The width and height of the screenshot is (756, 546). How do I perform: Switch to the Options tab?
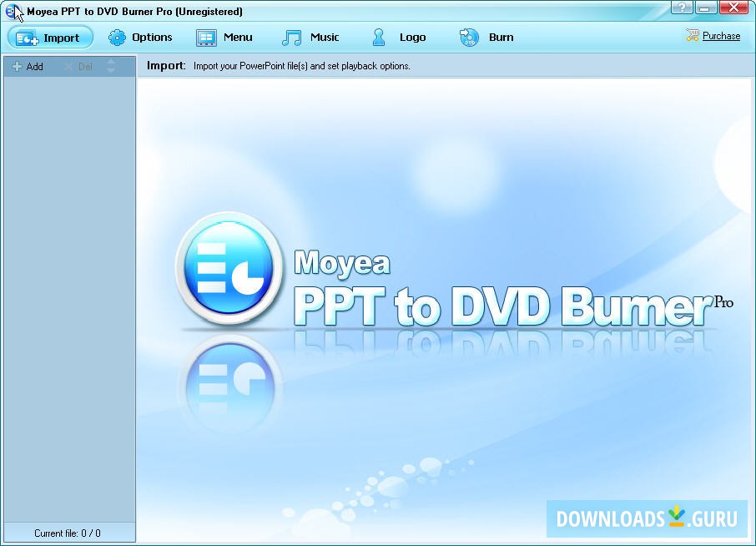[x=140, y=37]
